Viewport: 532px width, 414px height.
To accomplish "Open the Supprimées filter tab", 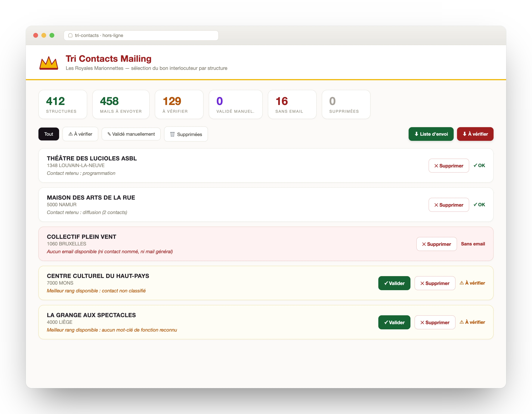I will 186,134.
